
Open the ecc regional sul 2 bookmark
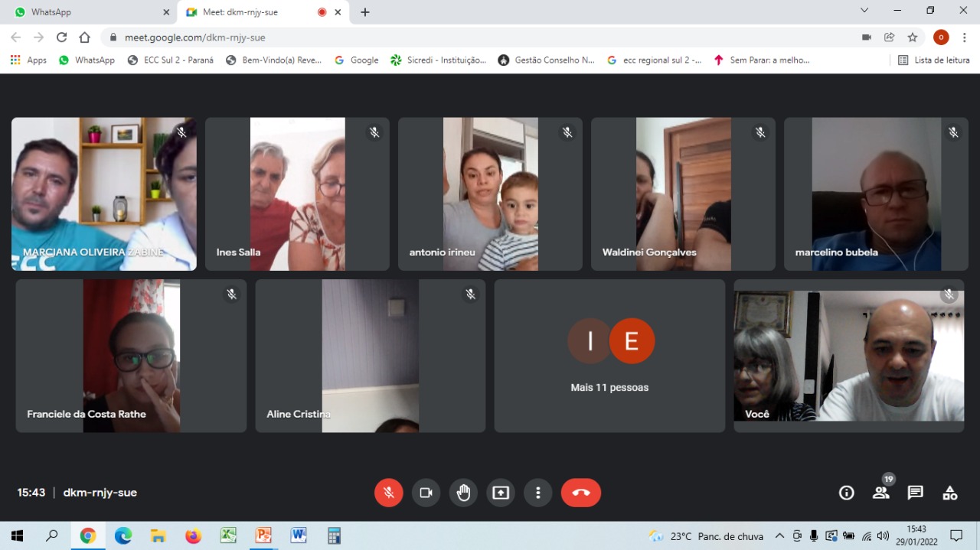point(655,60)
